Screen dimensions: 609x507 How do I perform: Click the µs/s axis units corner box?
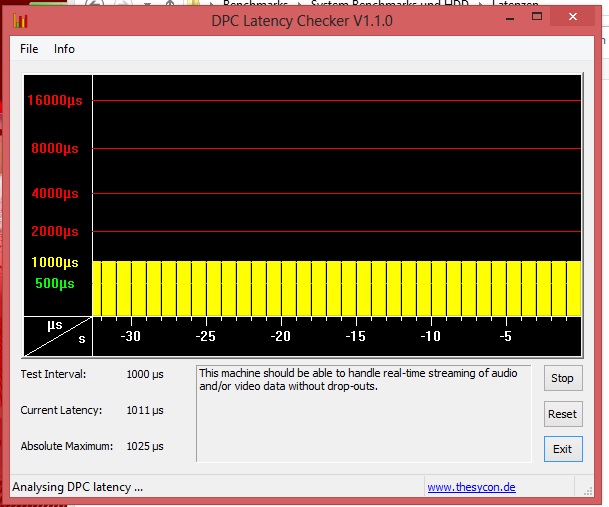[58, 336]
